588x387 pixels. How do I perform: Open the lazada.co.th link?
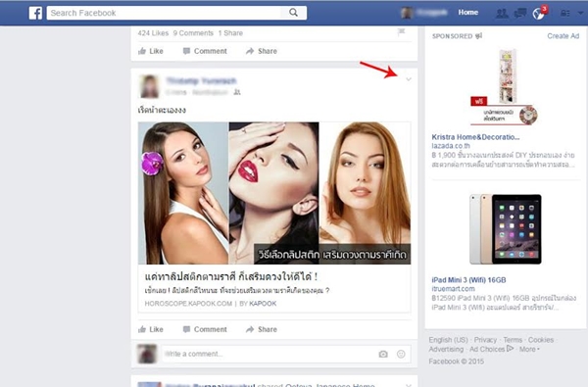pos(451,146)
